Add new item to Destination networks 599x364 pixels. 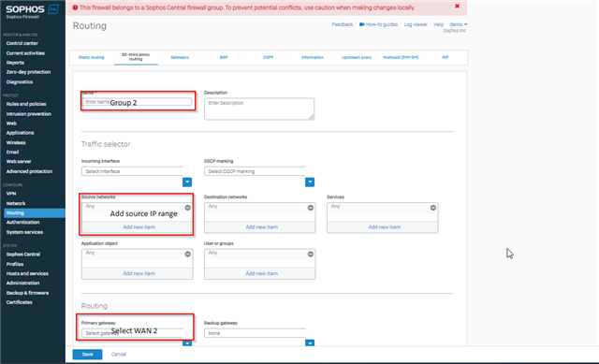(x=262, y=226)
